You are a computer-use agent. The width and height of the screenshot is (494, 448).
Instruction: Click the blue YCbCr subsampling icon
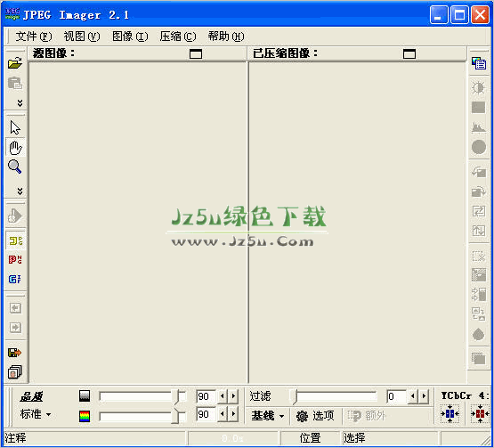[x=449, y=413]
